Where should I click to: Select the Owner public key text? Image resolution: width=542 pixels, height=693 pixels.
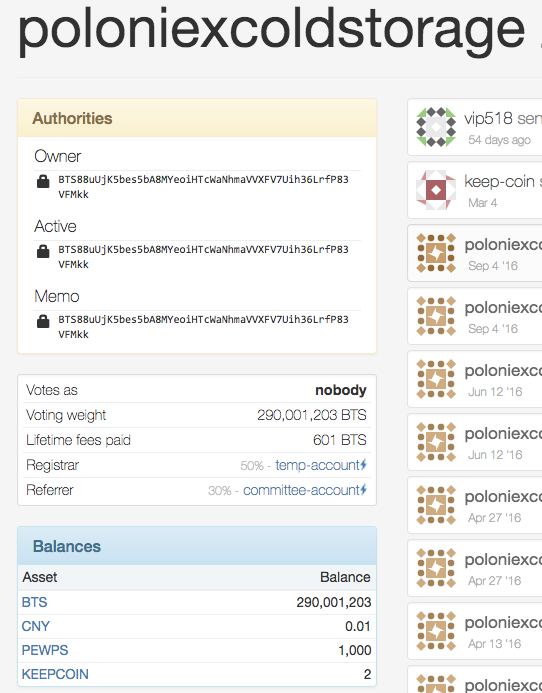203,187
